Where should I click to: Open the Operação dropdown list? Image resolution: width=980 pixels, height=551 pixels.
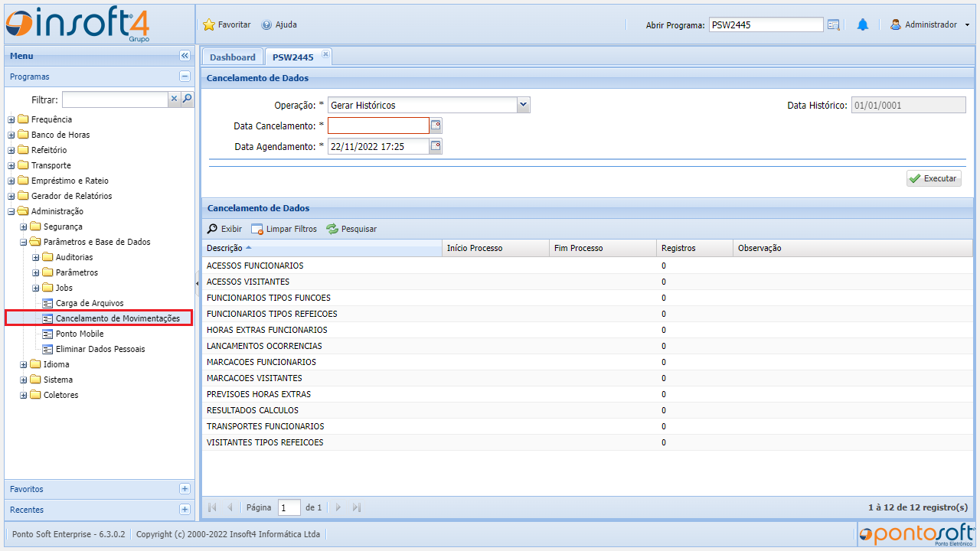pos(523,105)
